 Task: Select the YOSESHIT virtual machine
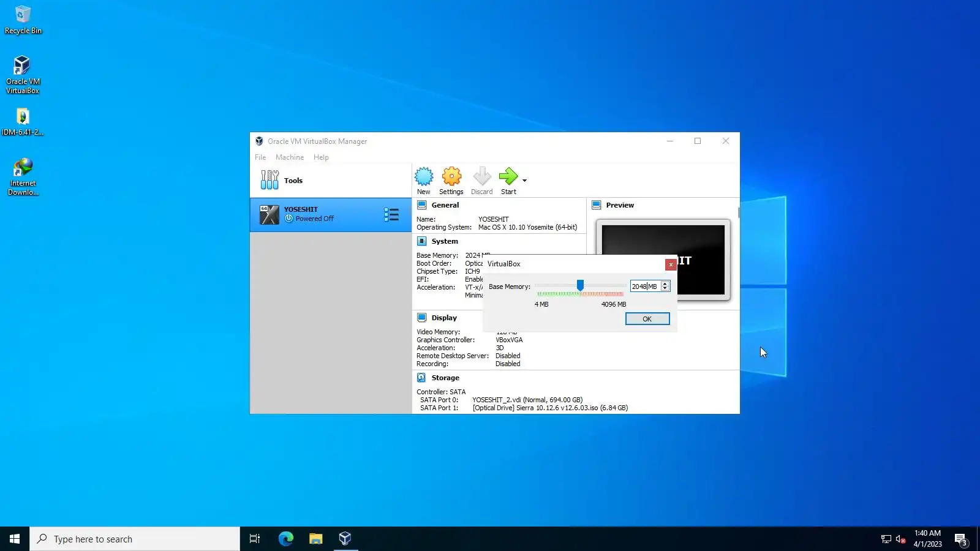pyautogui.click(x=331, y=214)
